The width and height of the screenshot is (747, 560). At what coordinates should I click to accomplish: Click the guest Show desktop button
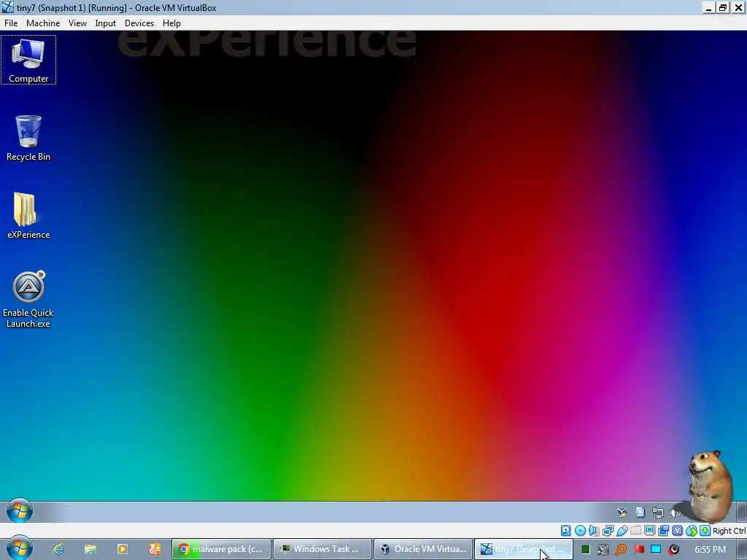point(741,512)
